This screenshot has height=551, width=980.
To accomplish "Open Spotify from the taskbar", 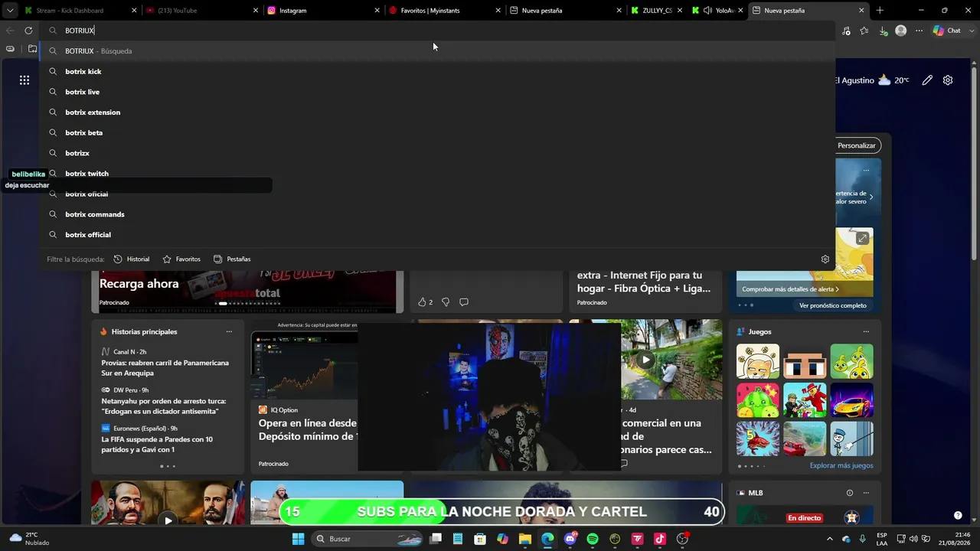I will pyautogui.click(x=592, y=539).
